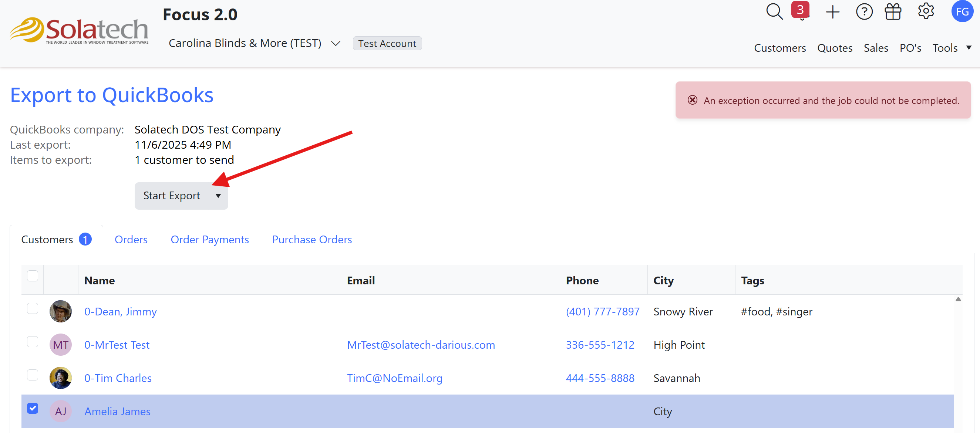980x433 pixels.
Task: Open the settings gear icon
Action: coord(925,11)
